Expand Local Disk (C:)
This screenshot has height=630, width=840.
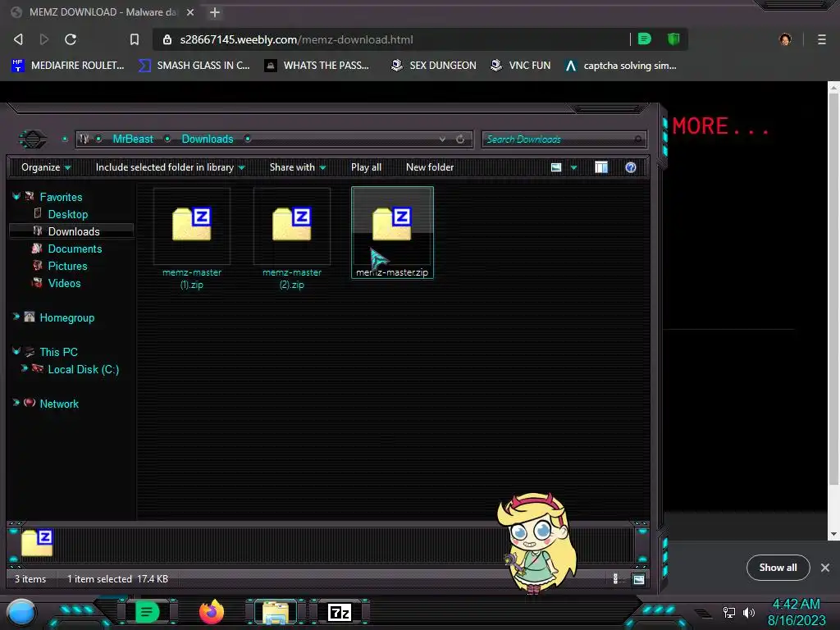[24, 368]
